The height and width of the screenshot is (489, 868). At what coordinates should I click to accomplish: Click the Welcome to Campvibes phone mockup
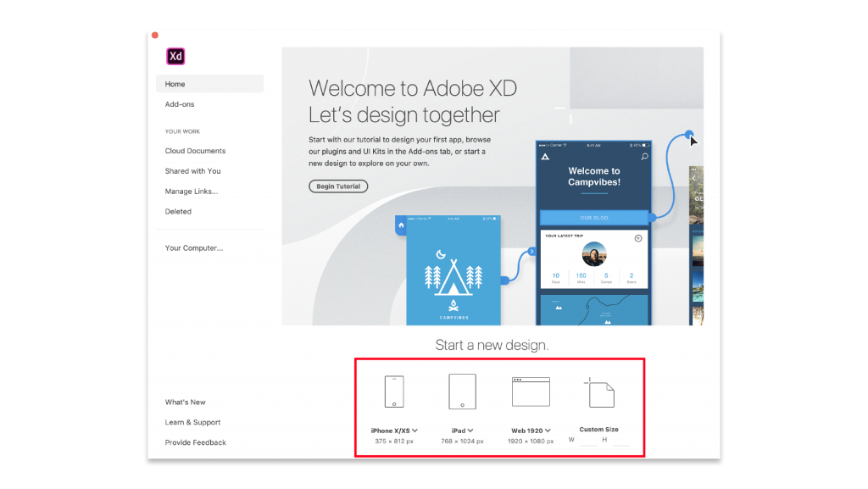[594, 233]
